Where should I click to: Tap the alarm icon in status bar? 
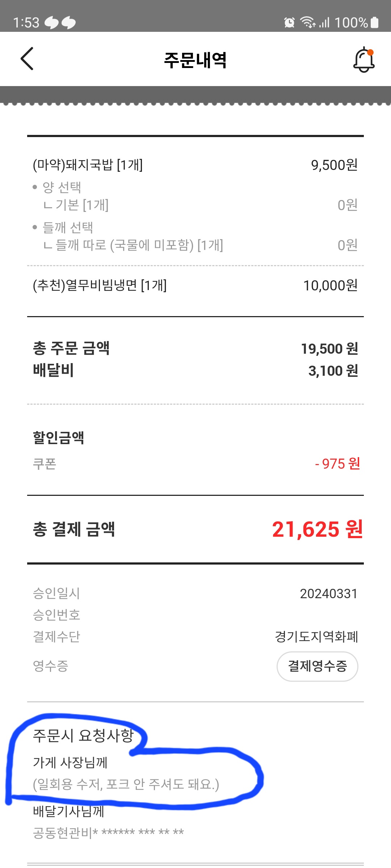point(289,22)
